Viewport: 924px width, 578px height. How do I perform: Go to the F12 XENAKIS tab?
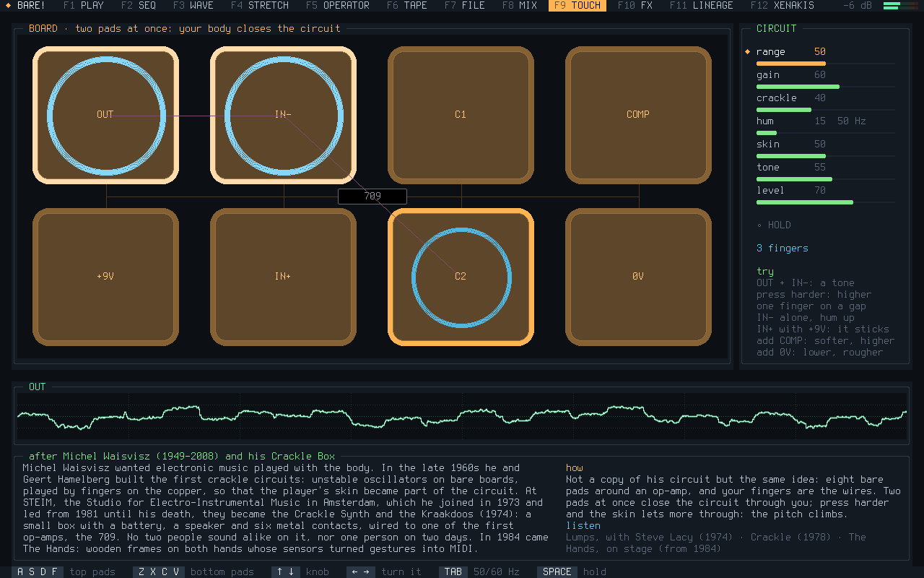coord(783,6)
